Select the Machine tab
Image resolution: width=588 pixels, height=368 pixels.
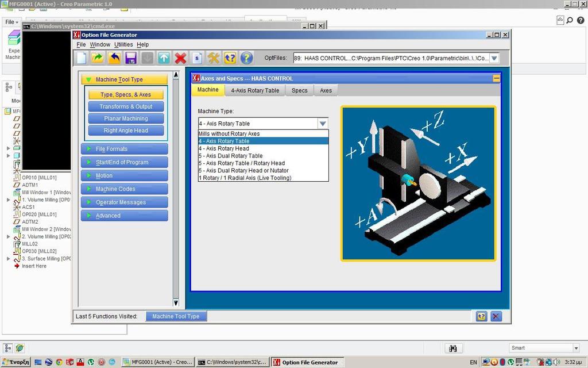click(208, 90)
